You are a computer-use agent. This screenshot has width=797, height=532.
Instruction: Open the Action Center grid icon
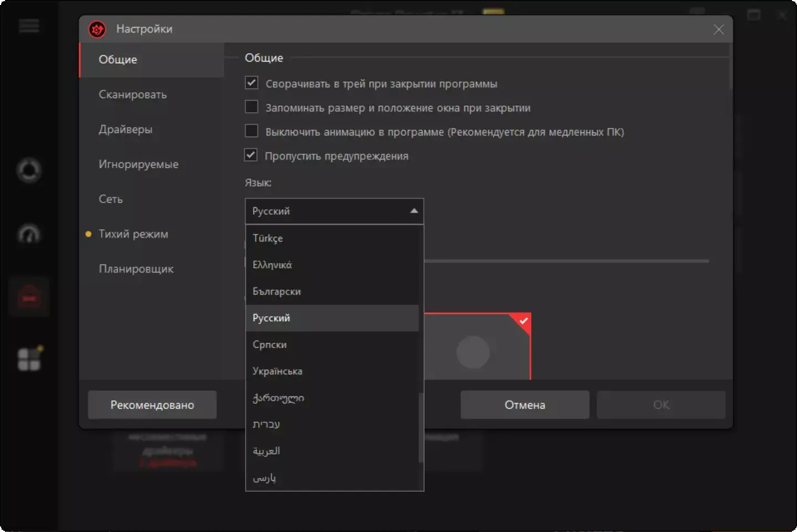[x=29, y=359]
